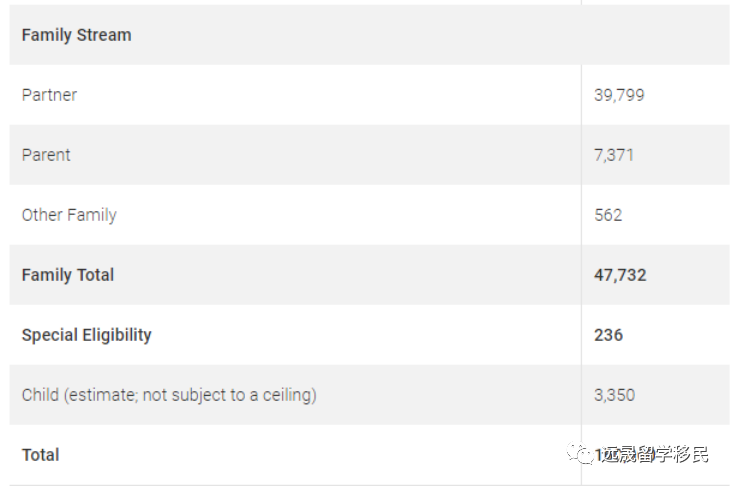Select the Special Eligibility label
The height and width of the screenshot is (486, 732).
pyautogui.click(x=86, y=335)
